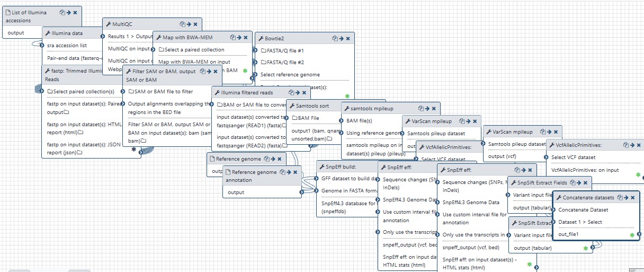
Task: Click arrow icon on Map with BWA-MEM
Action: pyautogui.click(x=239, y=38)
